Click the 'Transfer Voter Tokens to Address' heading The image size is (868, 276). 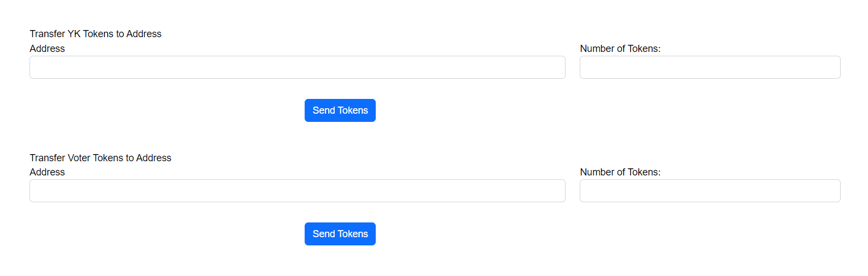(x=101, y=158)
